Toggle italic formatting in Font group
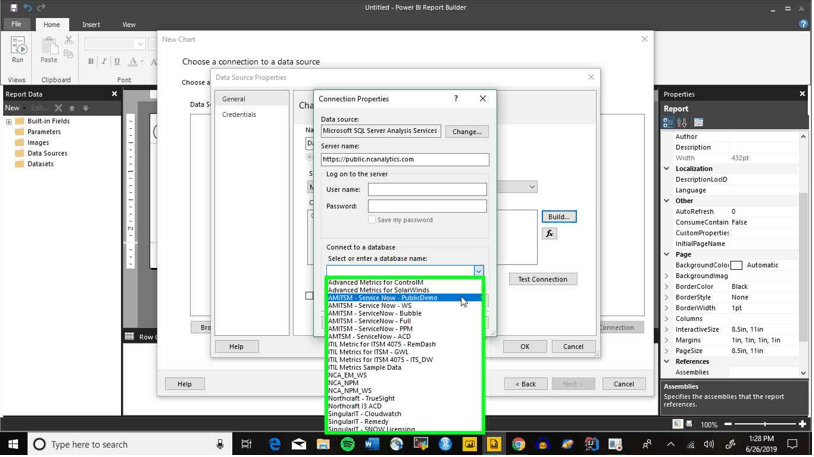814x457 pixels. 104,62
